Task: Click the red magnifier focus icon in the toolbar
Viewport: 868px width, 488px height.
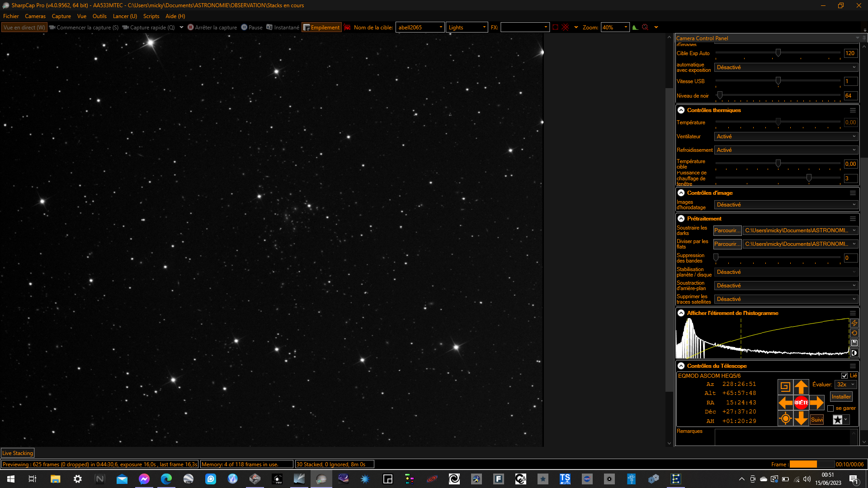Action: coord(645,27)
